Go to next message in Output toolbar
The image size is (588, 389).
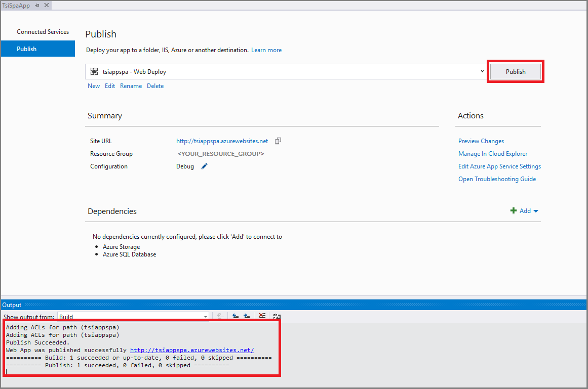pos(247,316)
